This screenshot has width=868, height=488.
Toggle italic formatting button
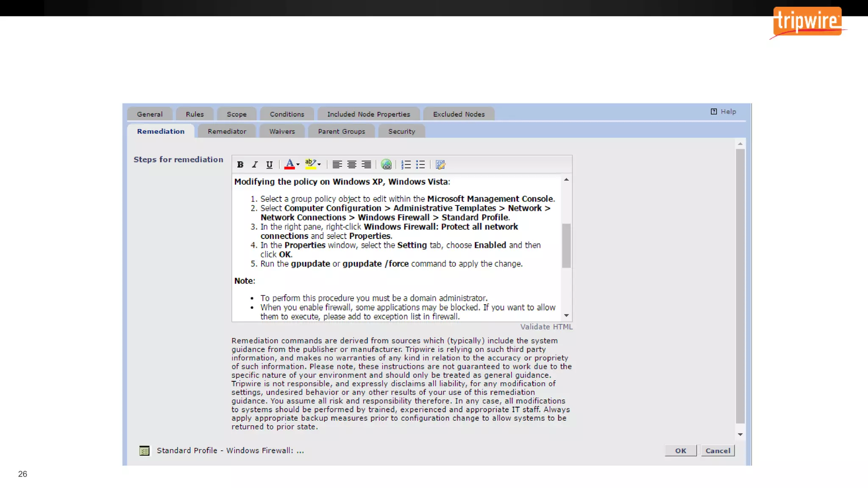[255, 165]
